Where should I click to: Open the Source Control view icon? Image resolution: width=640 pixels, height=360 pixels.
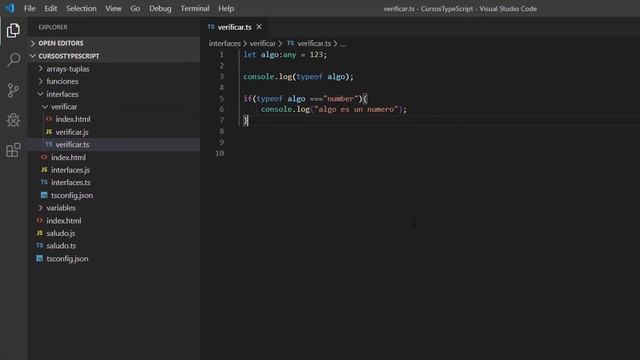pos(13,90)
